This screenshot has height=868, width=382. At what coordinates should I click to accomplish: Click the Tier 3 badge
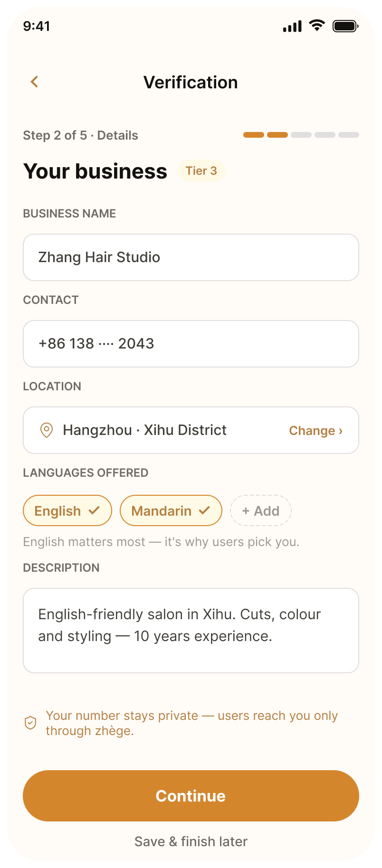(x=201, y=170)
